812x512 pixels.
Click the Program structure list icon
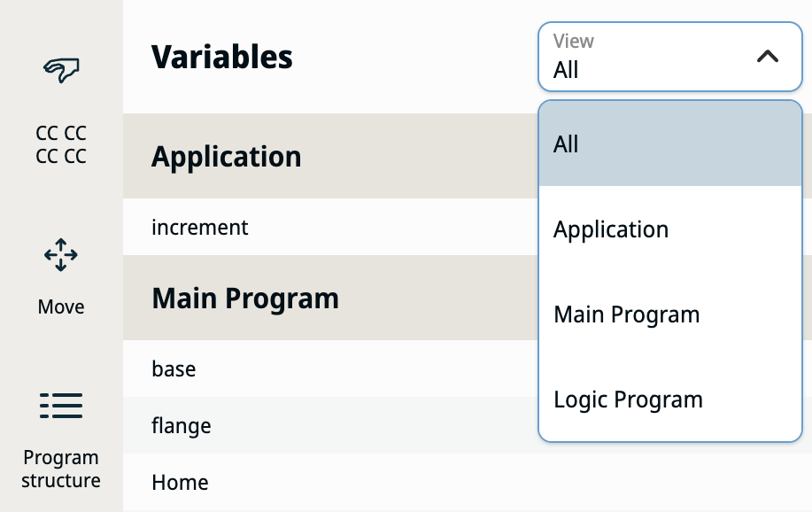[61, 406]
